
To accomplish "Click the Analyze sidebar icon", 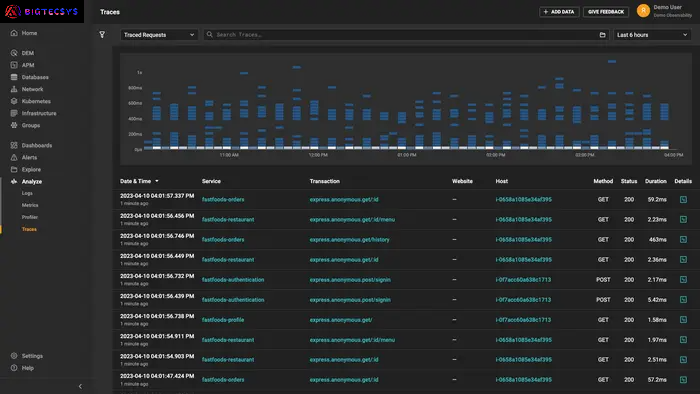I will pos(14,181).
